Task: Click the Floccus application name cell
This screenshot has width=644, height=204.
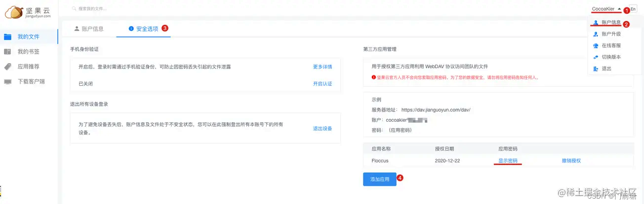Action: pyautogui.click(x=381, y=161)
